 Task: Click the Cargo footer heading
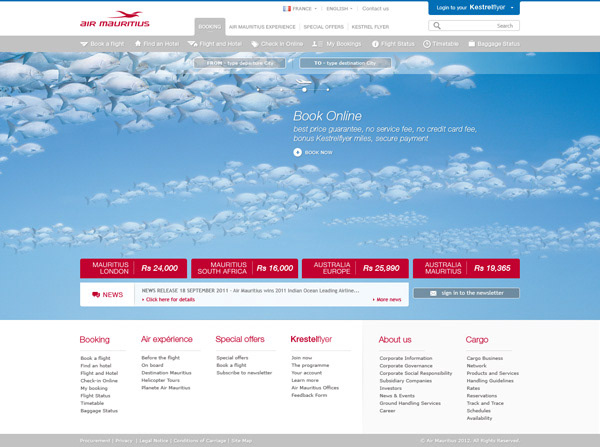point(477,340)
